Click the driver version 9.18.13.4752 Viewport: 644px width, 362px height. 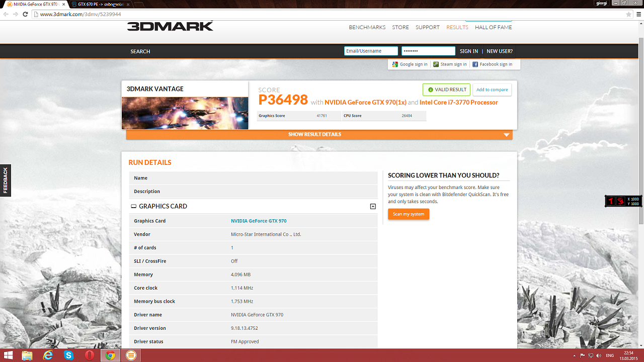(x=245, y=328)
